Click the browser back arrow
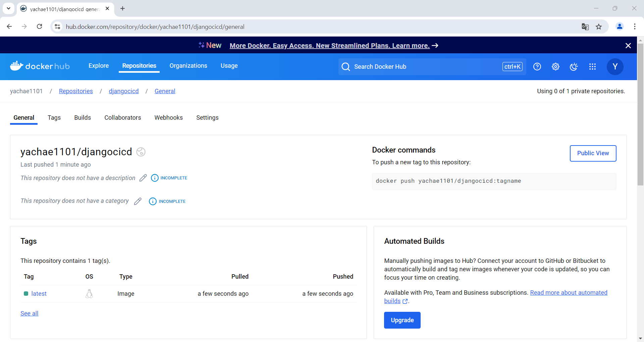The image size is (644, 342). (x=9, y=26)
